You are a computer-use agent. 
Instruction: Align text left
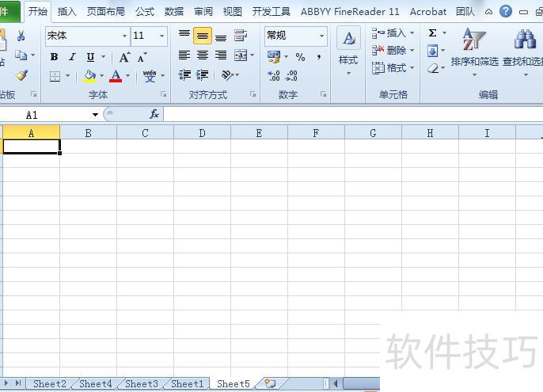[184, 55]
